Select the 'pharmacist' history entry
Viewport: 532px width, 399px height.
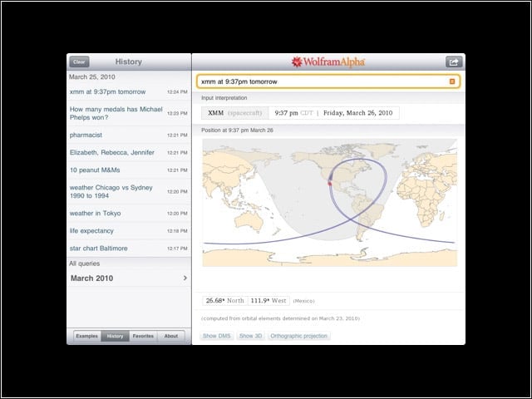tap(129, 135)
